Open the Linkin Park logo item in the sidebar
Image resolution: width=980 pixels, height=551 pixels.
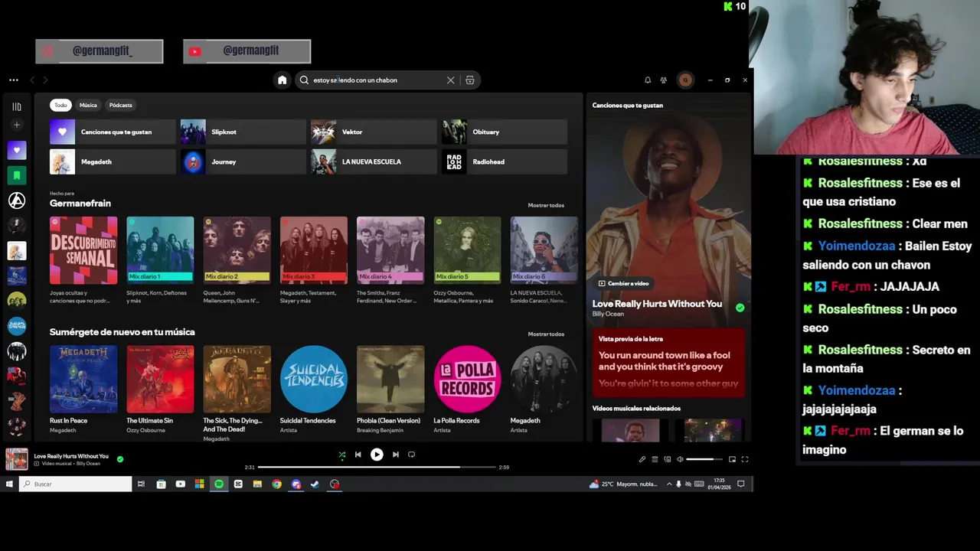pos(17,201)
